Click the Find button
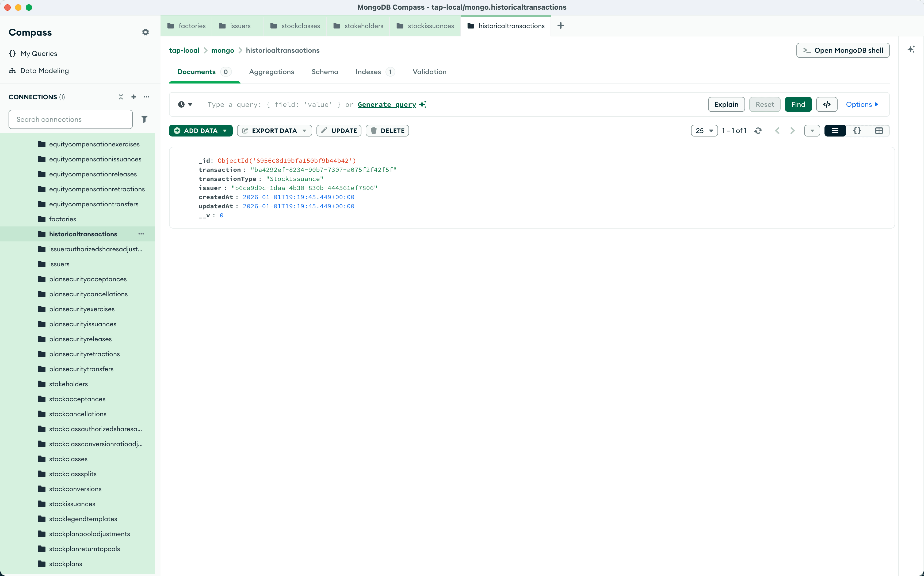Screen dimensions: 924x576 798,104
